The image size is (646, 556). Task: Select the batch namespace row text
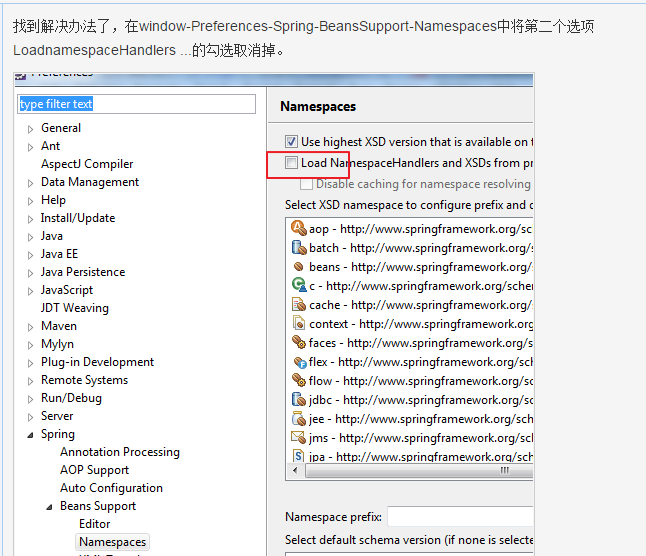coord(421,248)
